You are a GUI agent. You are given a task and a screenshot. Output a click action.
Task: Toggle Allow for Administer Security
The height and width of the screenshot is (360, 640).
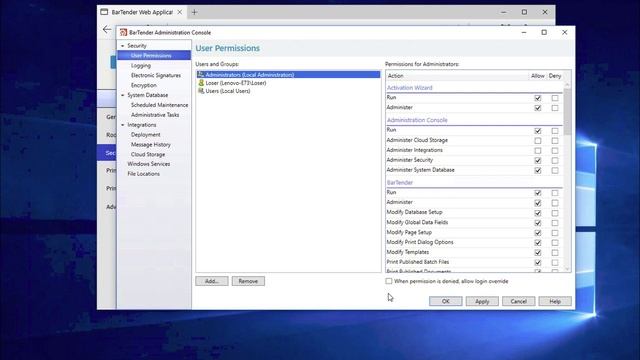click(538, 160)
